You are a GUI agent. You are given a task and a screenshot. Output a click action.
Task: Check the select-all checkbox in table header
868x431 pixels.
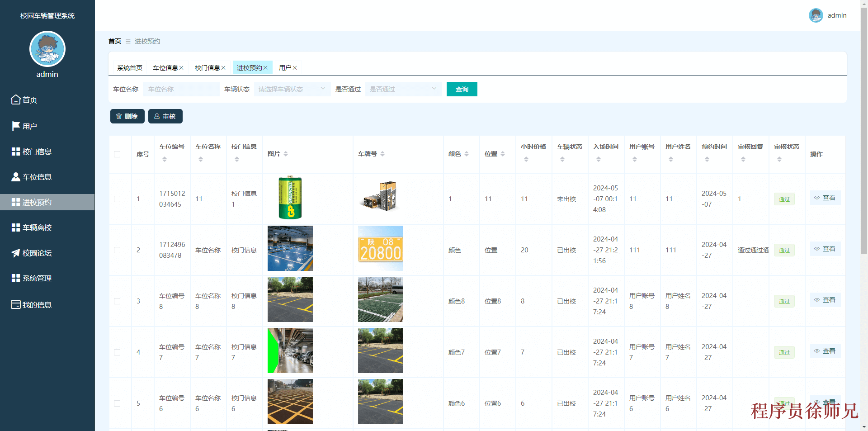[118, 154]
